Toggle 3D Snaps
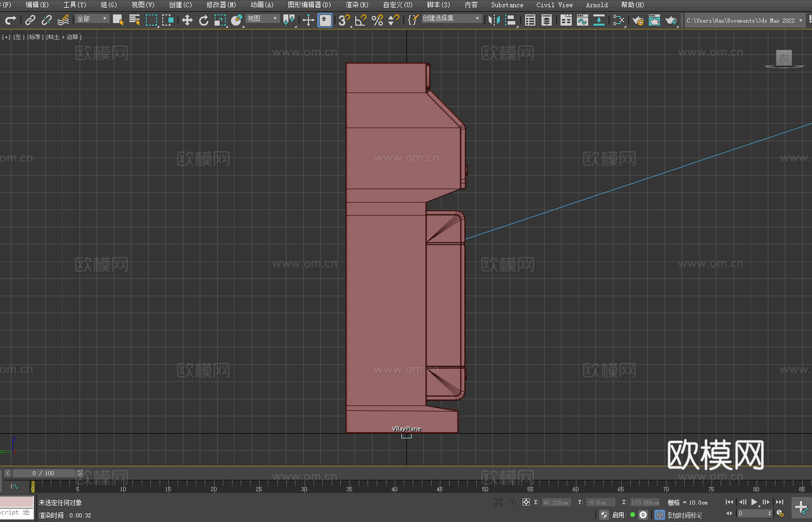This screenshot has height=522, width=812. 344,20
